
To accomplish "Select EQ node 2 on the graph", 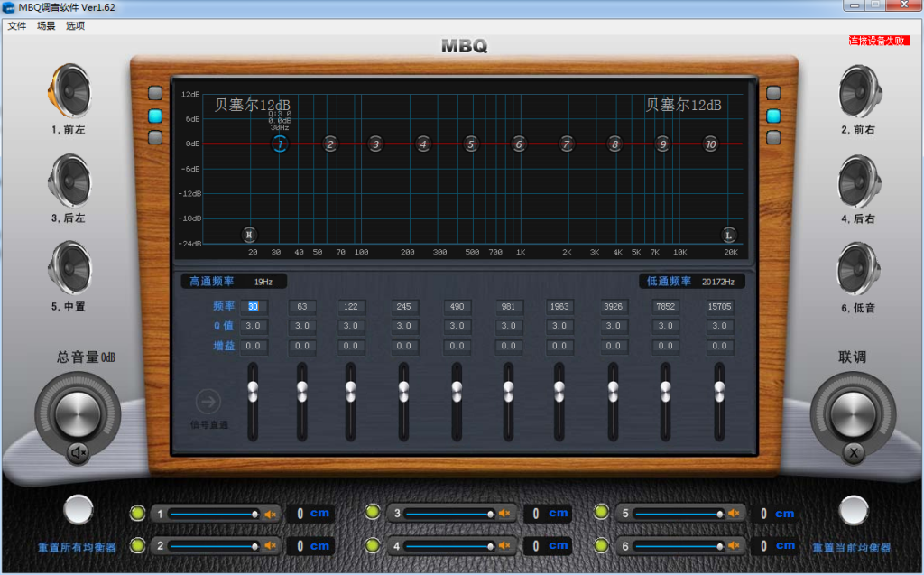I will click(x=330, y=144).
